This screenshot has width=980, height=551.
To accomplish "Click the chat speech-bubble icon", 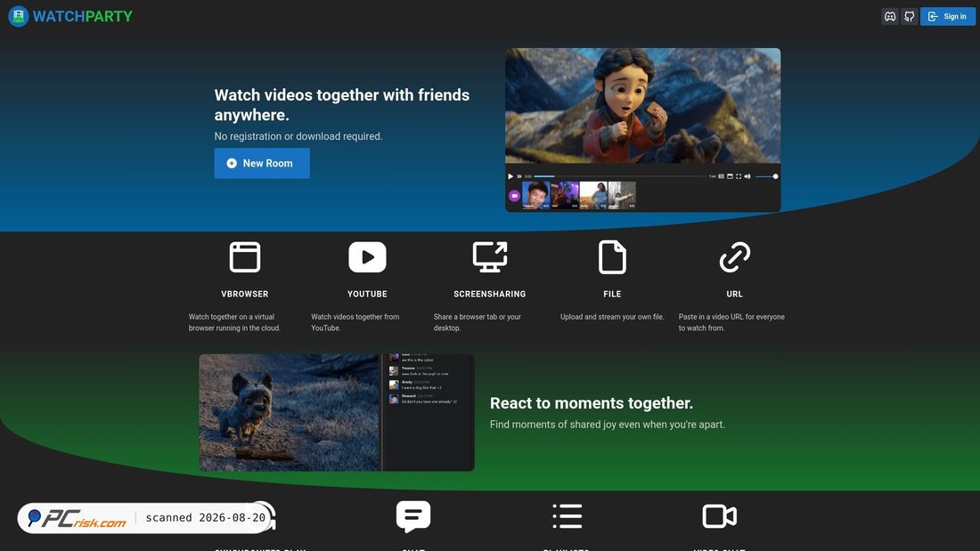I will 413,516.
